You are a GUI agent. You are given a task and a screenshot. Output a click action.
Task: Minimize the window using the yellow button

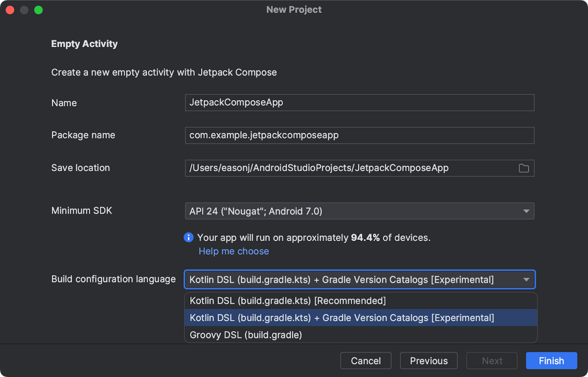(24, 10)
